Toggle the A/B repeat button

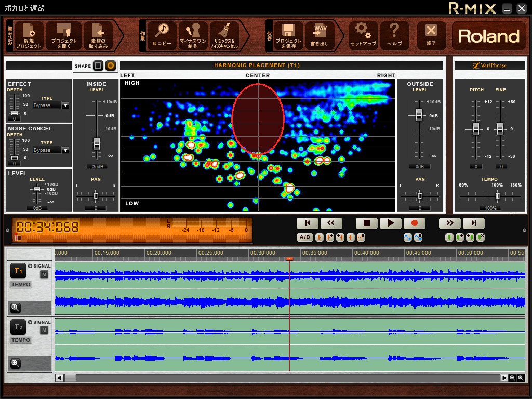[x=304, y=237]
